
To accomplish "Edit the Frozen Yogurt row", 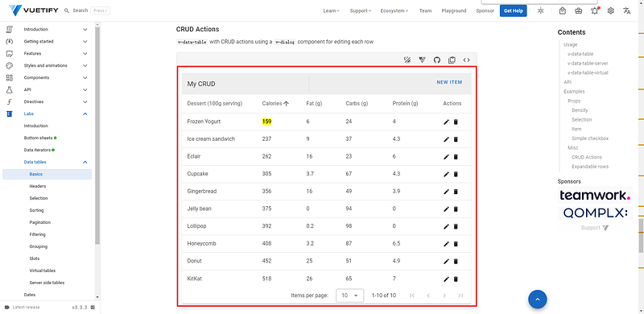I will click(x=447, y=122).
